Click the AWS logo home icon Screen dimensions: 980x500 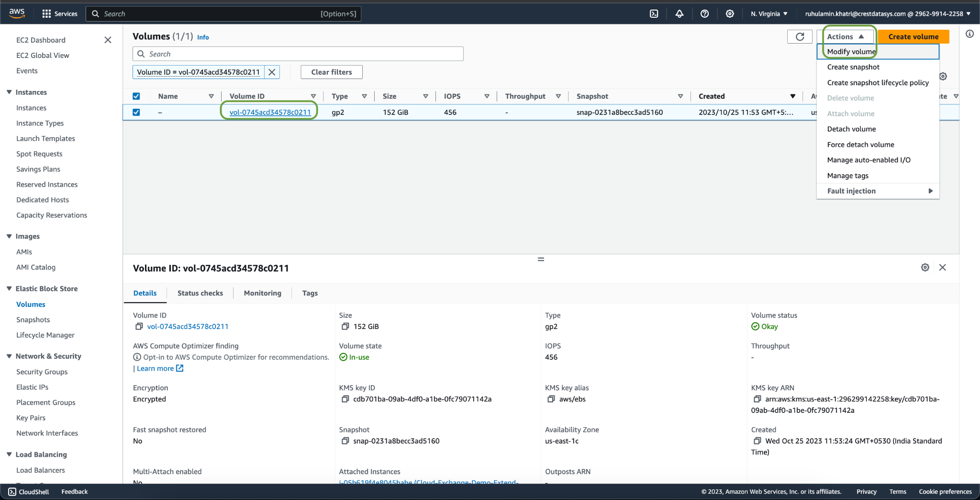pos(17,13)
